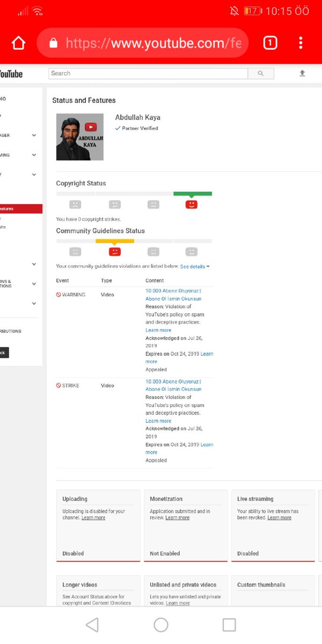Click Learn more under the WARNING reason

click(158, 330)
